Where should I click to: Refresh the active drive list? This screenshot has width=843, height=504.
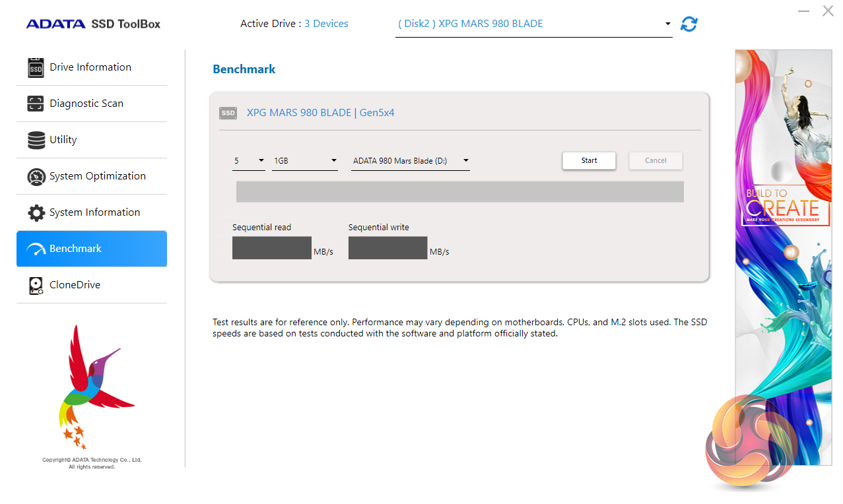click(689, 24)
